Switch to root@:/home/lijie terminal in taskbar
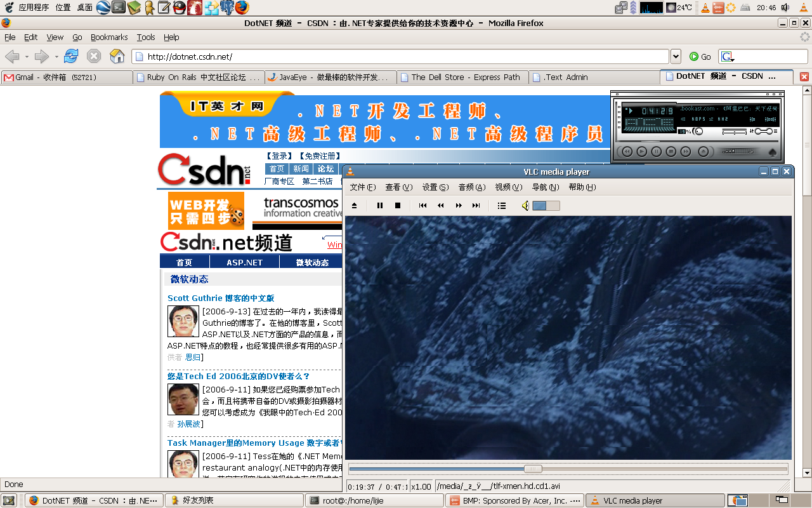Screen dimensions: 812x508 click(x=374, y=500)
